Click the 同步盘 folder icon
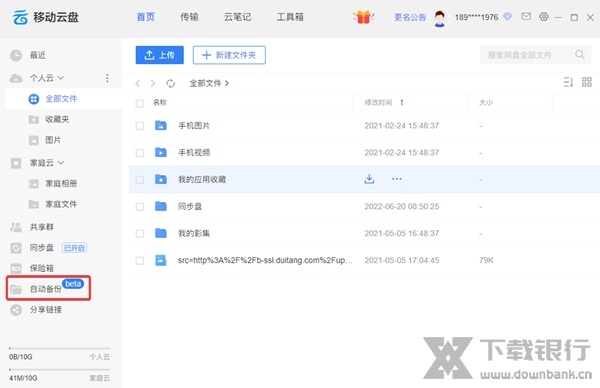 click(x=161, y=206)
